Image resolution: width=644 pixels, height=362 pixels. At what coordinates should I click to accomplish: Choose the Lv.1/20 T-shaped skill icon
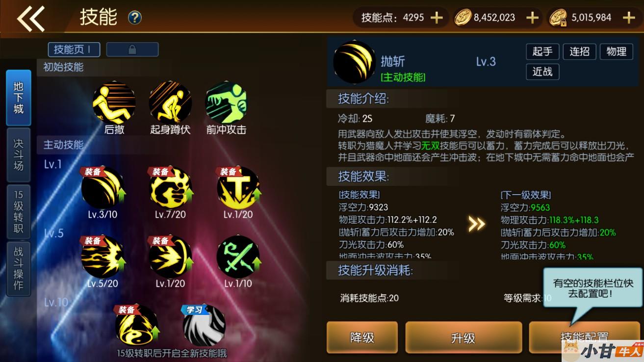point(238,188)
